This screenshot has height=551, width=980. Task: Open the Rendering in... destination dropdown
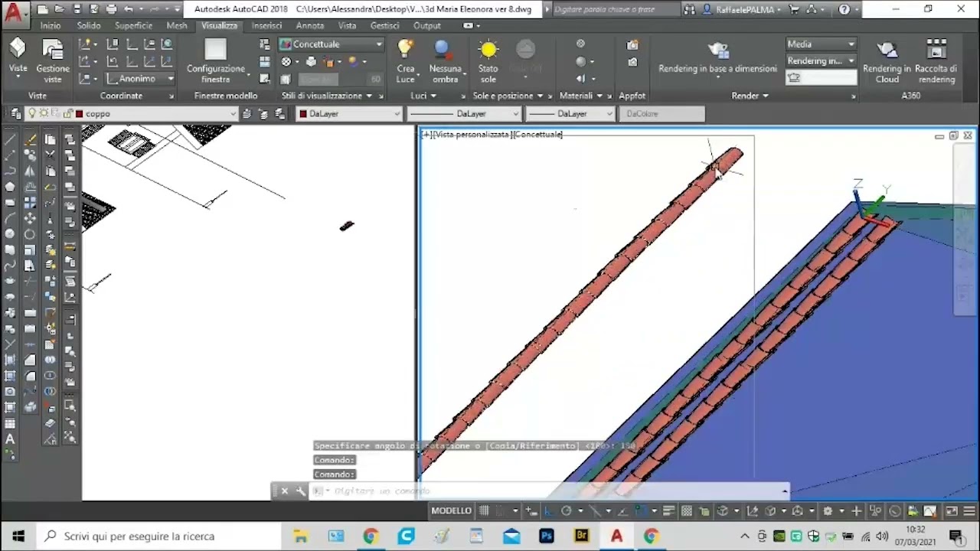(x=821, y=60)
